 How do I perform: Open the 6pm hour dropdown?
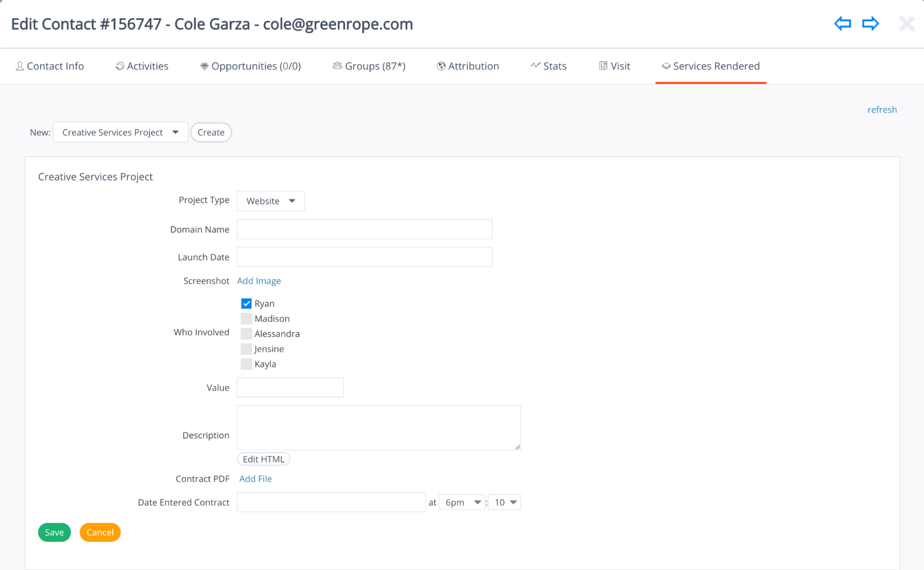coord(462,503)
